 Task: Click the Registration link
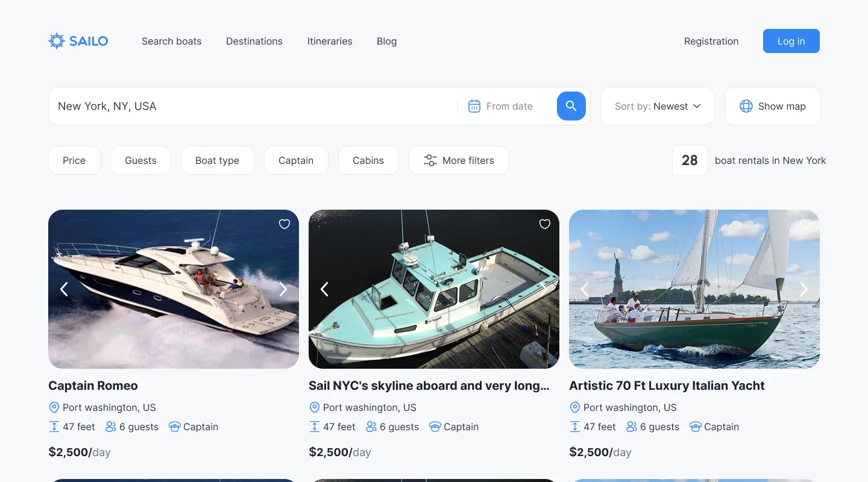click(711, 41)
